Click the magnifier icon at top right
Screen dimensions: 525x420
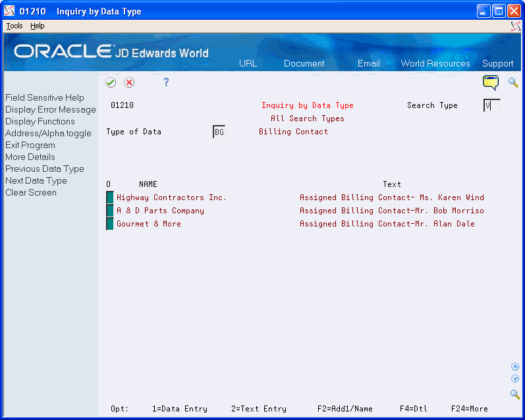coord(513,82)
